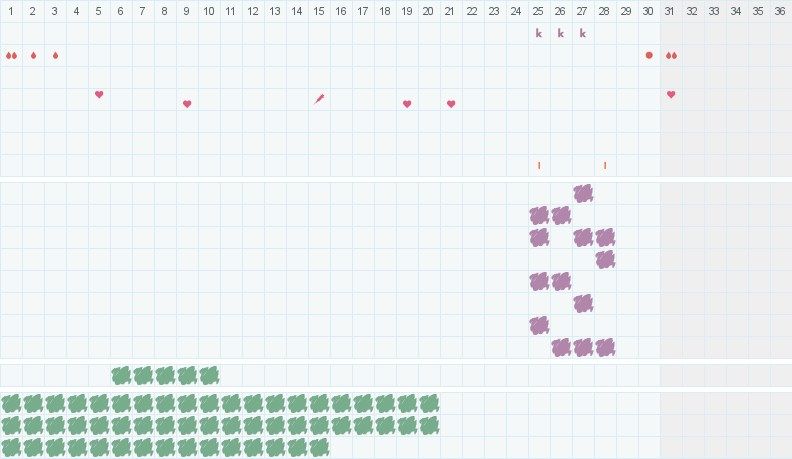Select the "k" marker under day 26
This screenshot has width=792, height=459.
pos(561,33)
